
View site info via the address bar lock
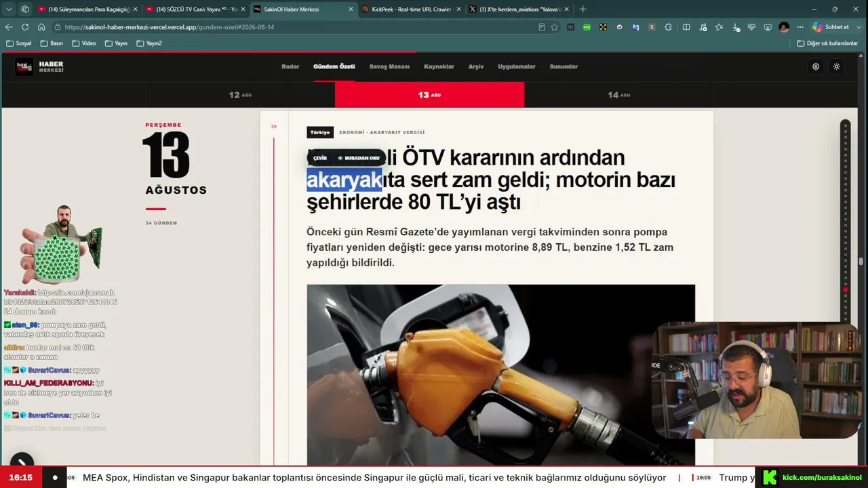tap(59, 27)
